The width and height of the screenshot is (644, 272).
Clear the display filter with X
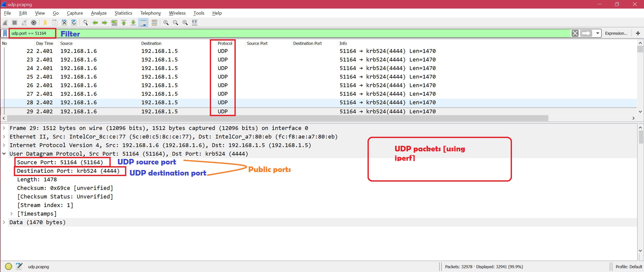click(575, 33)
